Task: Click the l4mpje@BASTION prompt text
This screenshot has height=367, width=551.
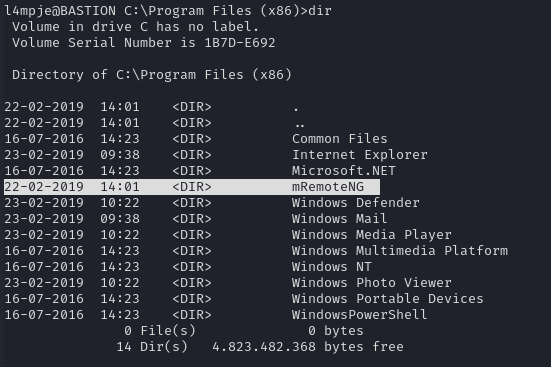Action: pyautogui.click(x=60, y=11)
